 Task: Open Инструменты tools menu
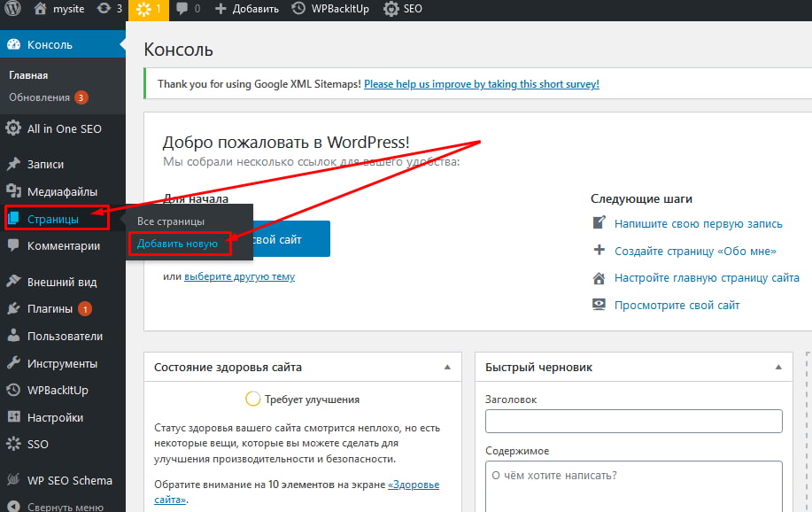pyautogui.click(x=62, y=363)
